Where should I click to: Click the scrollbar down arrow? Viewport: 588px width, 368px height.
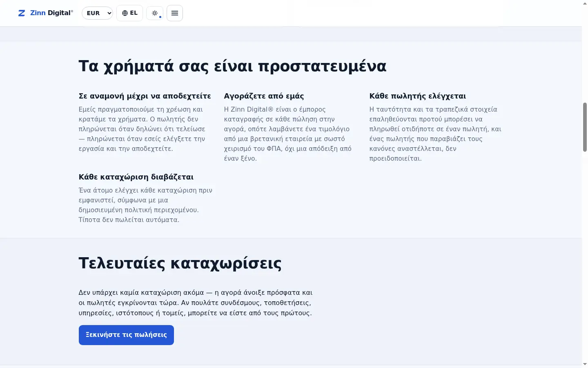585,364
